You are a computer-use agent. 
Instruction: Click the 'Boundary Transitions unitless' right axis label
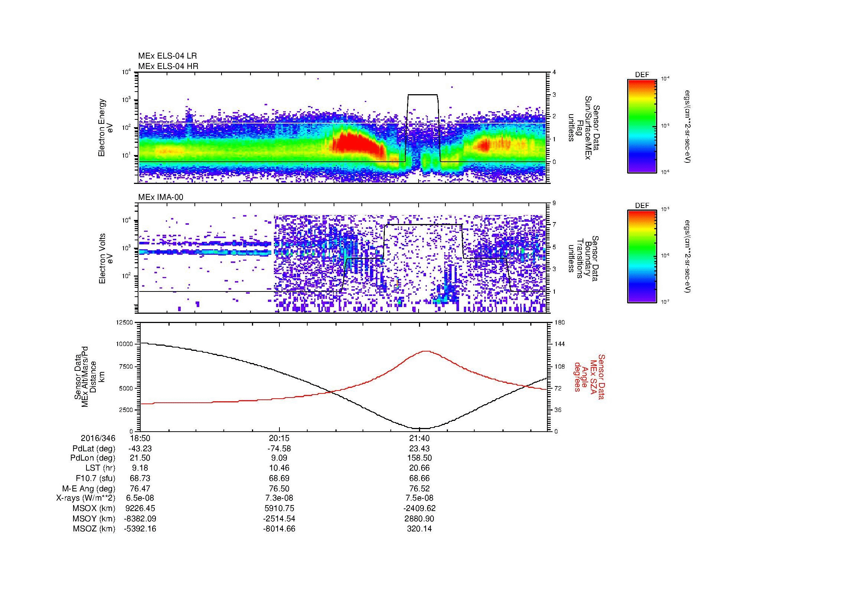click(584, 259)
